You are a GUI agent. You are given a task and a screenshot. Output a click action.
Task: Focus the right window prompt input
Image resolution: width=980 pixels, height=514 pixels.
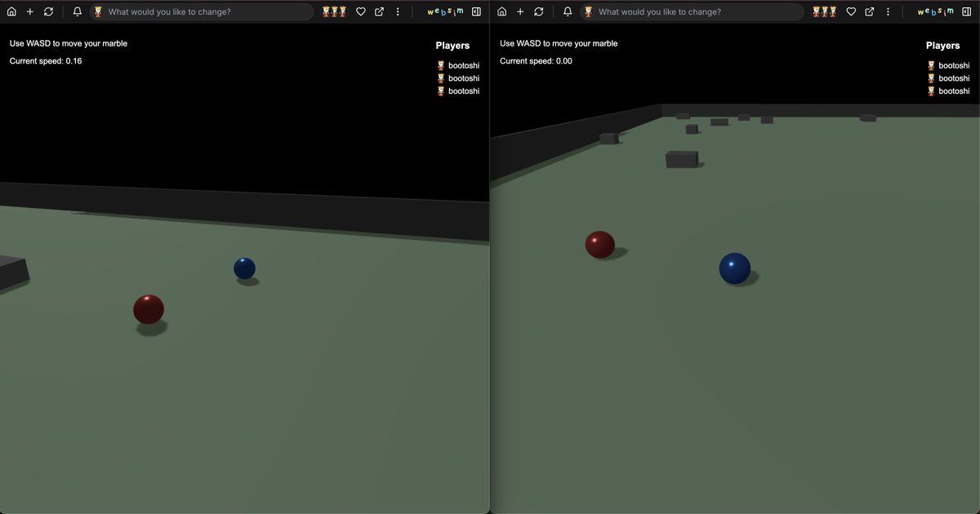point(692,12)
